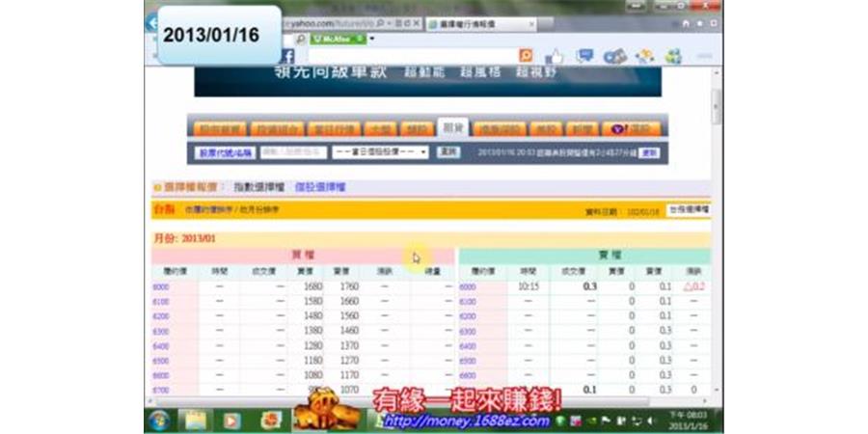
Task: Open Windows Start menu orb
Action: point(159,420)
